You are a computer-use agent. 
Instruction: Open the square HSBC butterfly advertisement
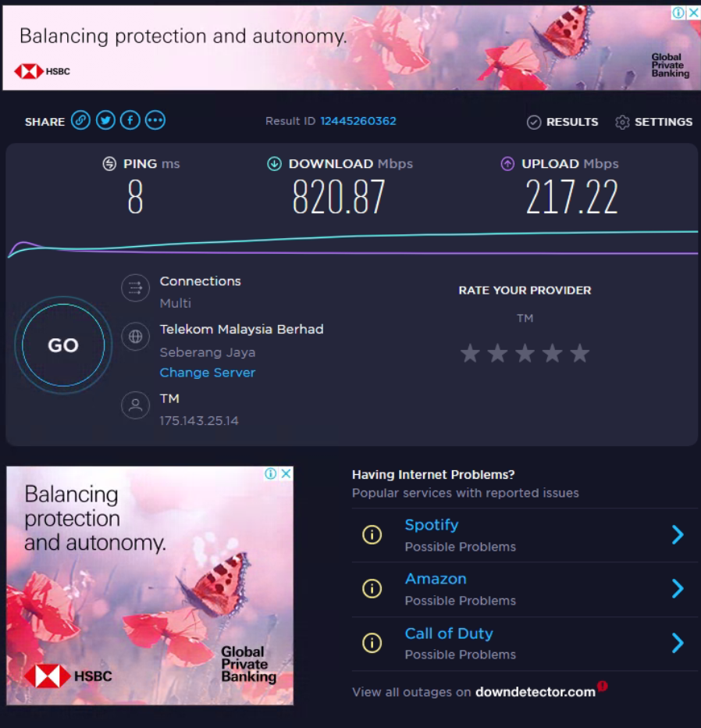point(150,586)
